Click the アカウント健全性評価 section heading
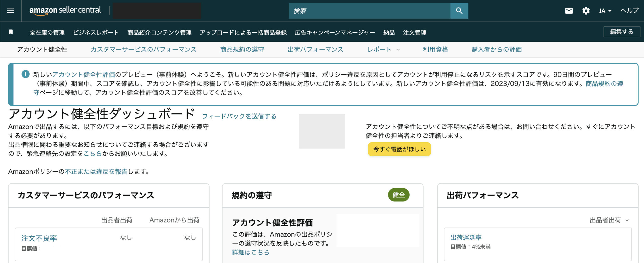 272,223
